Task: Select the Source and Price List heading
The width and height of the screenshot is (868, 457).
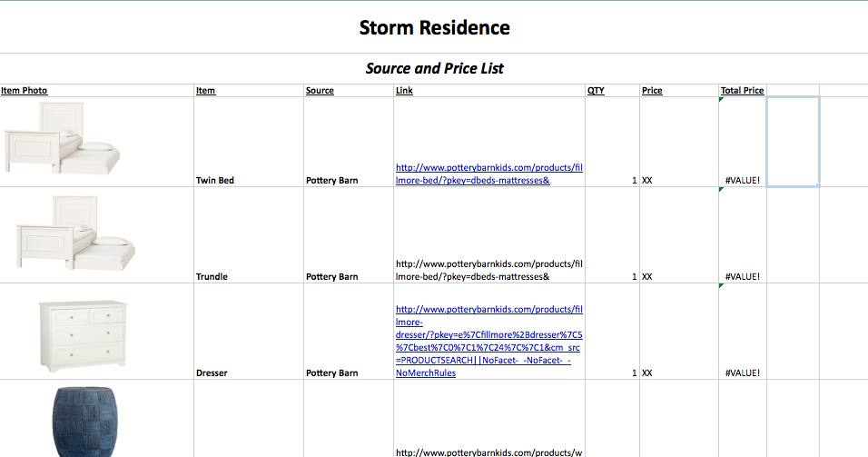Action: (435, 68)
